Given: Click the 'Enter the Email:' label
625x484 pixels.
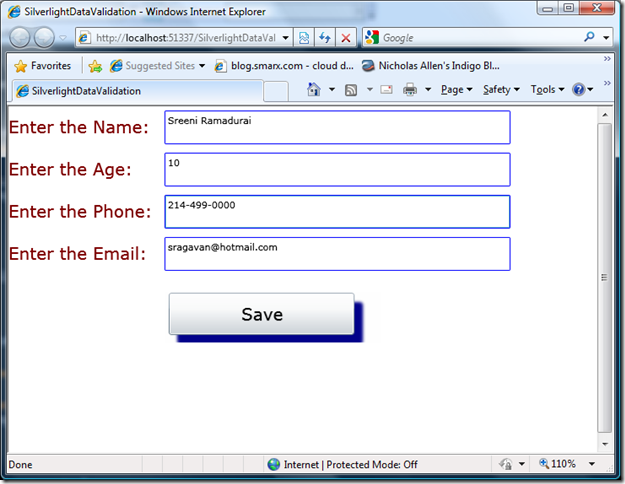Looking at the screenshot, I should click(x=77, y=254).
